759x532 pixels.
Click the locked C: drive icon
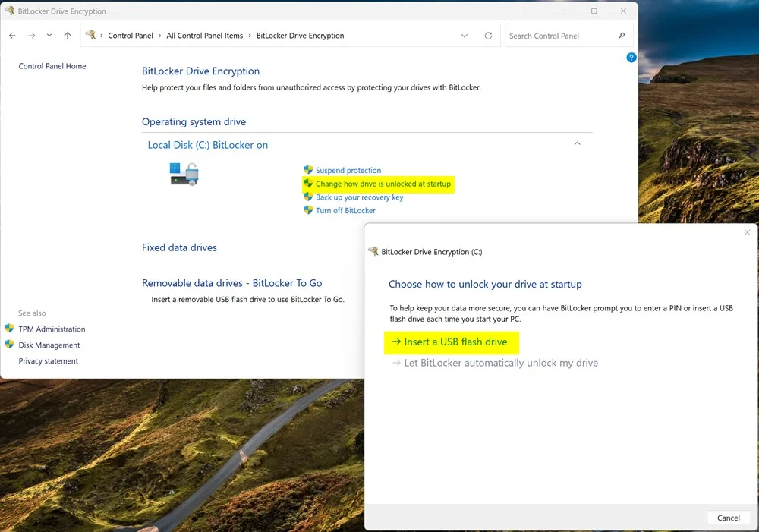[184, 175]
